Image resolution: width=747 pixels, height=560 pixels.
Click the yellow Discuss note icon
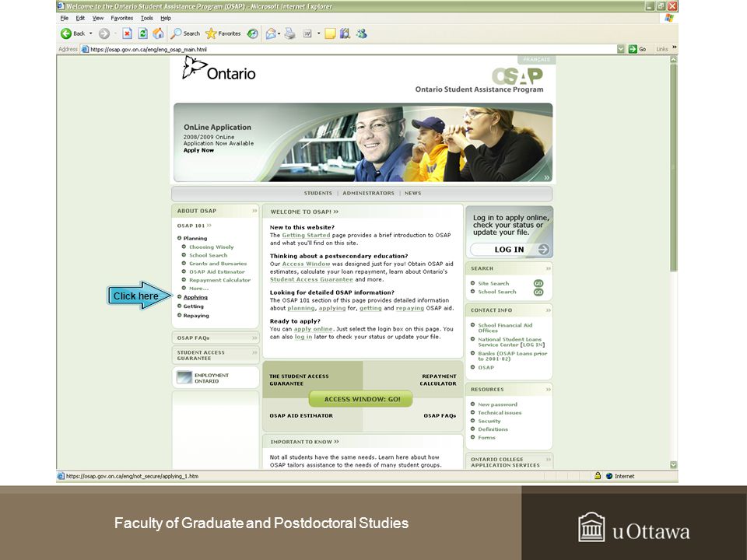[x=330, y=33]
